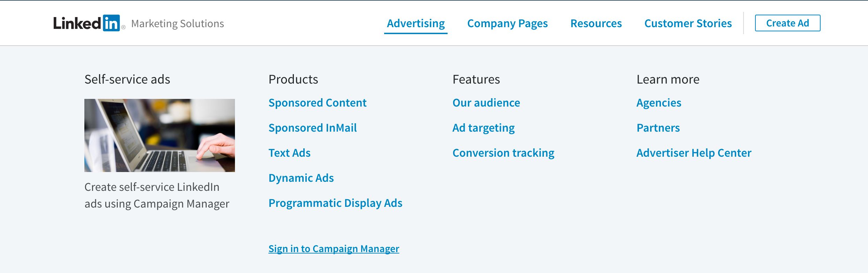
Task: Click the laptop self-service ads image
Action: point(159,135)
